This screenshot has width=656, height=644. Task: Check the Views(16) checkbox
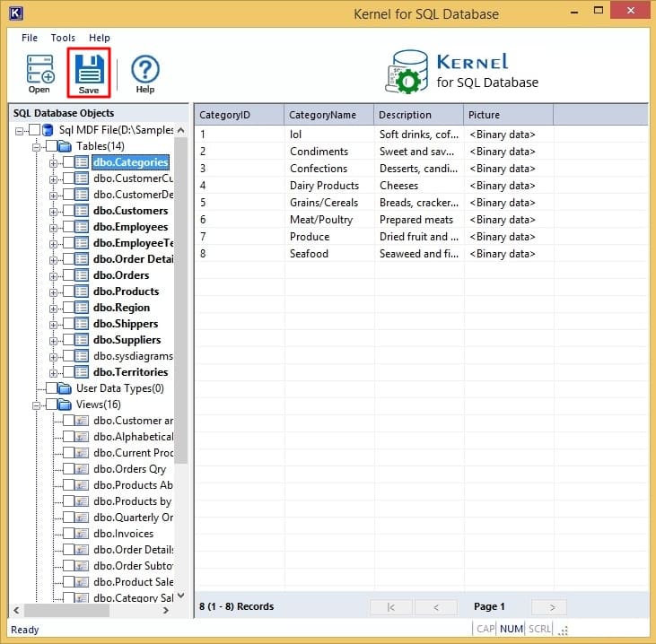tap(52, 405)
